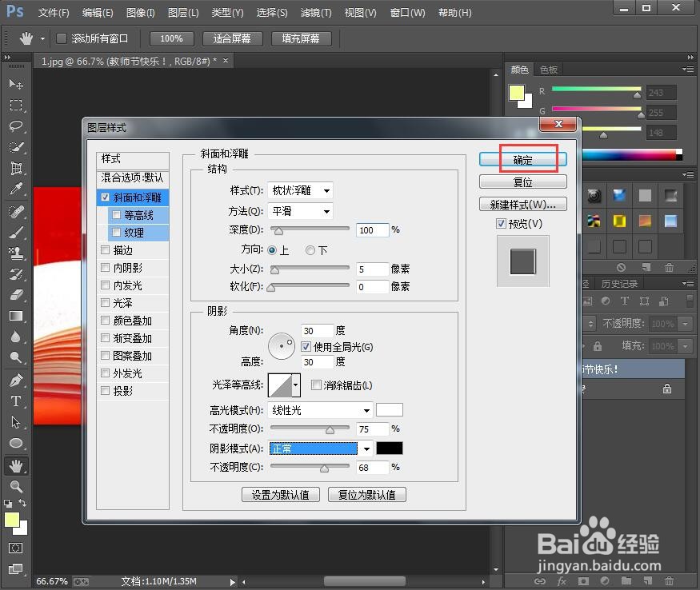Open 阴影模式 dropdown showing 正常
The height and width of the screenshot is (590, 700).
(320, 448)
